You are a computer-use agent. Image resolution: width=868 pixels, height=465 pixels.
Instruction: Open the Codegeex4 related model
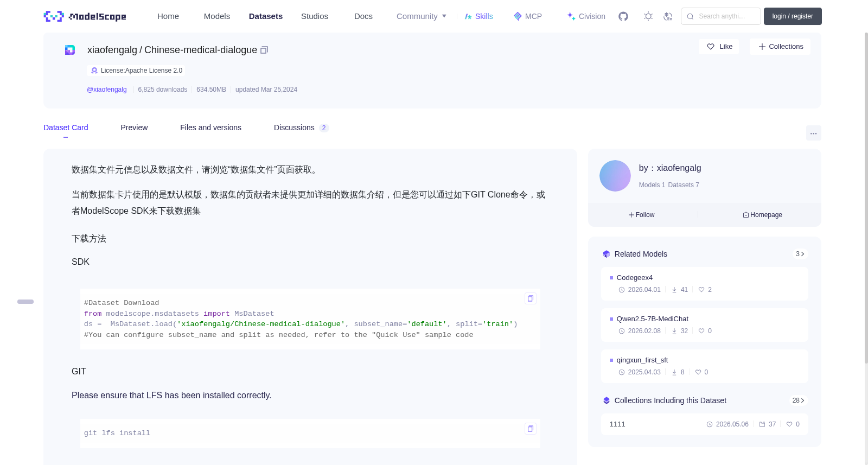tap(704, 284)
